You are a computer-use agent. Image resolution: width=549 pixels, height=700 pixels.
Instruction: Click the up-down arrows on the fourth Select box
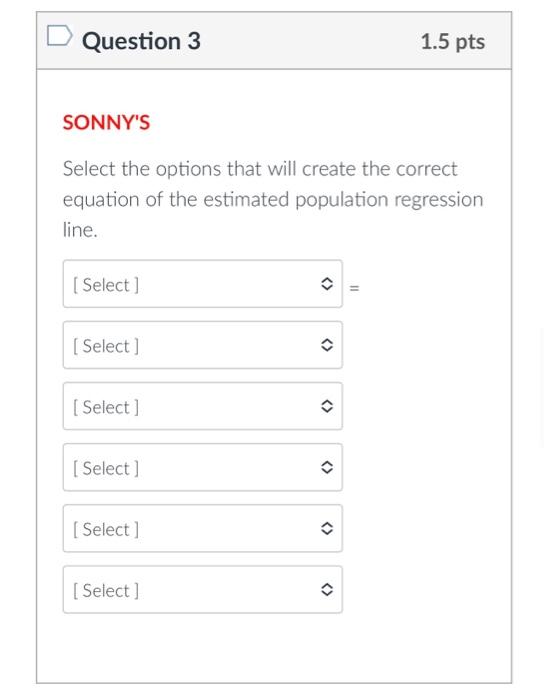(327, 467)
